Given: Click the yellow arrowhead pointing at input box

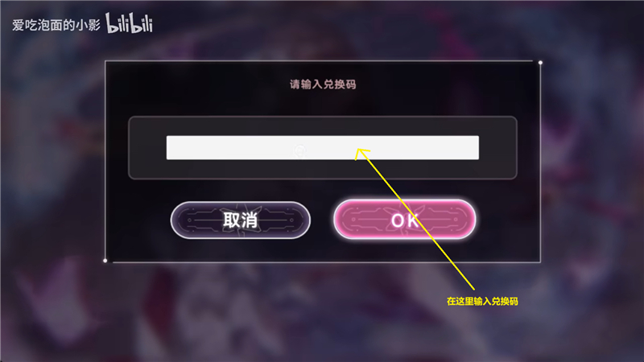Looking at the screenshot, I should click(361, 153).
